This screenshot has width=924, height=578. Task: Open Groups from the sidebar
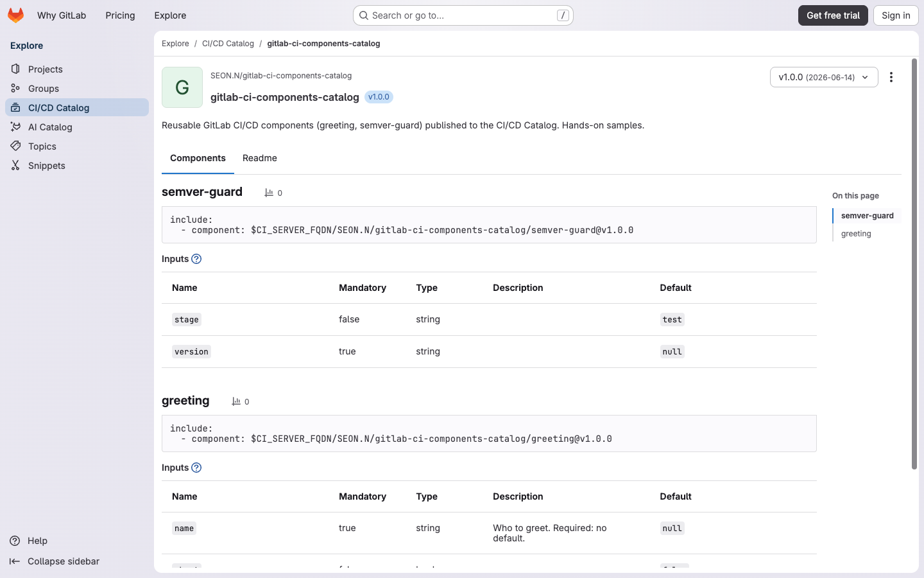click(x=77, y=89)
